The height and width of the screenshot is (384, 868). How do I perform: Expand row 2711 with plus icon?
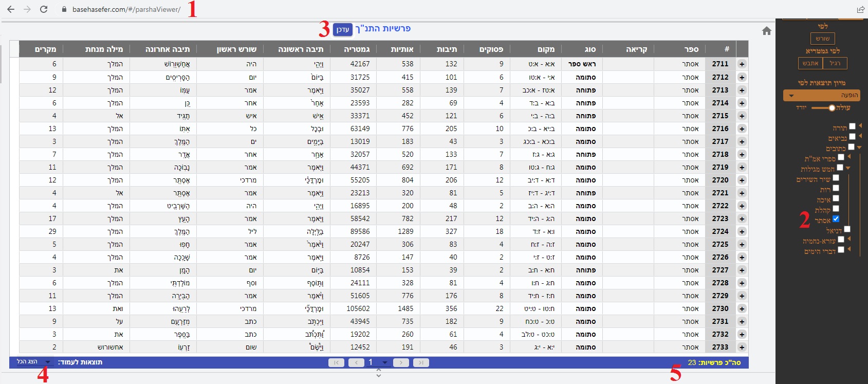pos(742,64)
